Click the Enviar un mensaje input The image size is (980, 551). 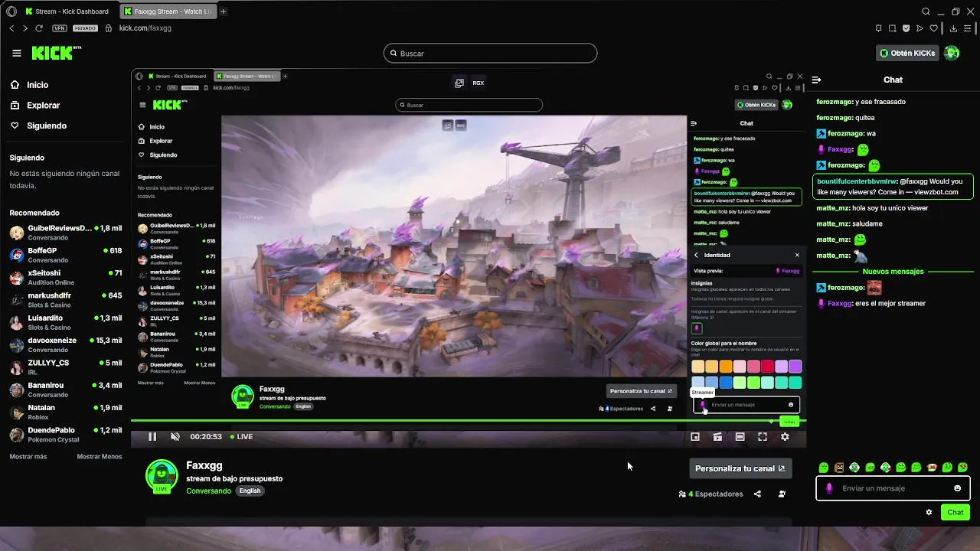[893, 488]
